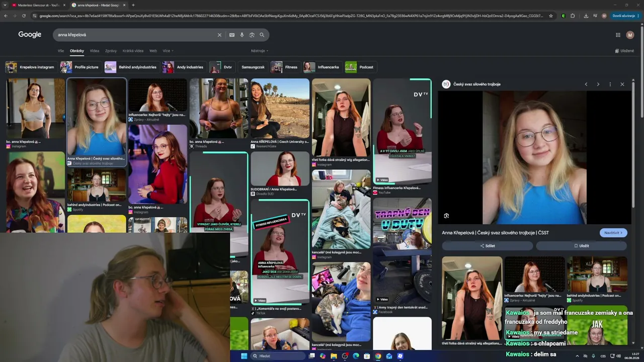Switch to the Zprávy tab
The width and height of the screenshot is (644, 362).
coord(111,51)
